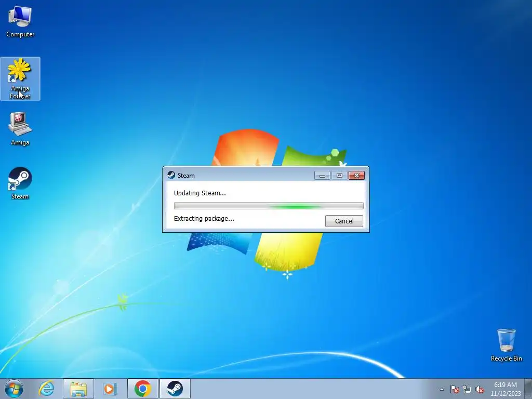
Task: Click the 'Updating Steam...' text
Action: point(200,193)
